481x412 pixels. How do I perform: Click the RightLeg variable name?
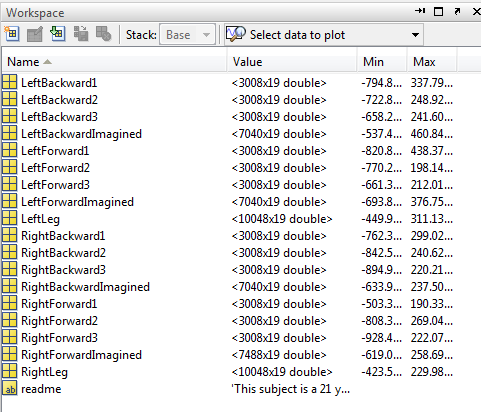click(44, 372)
